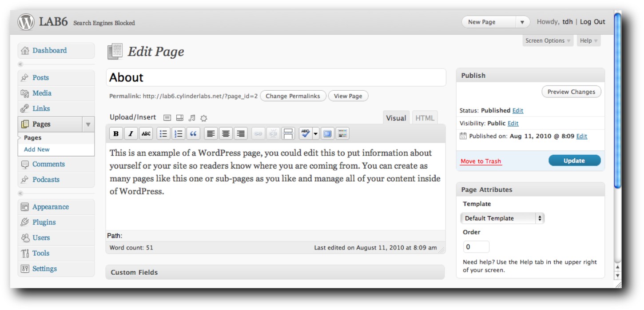Click the New Page button

click(489, 22)
